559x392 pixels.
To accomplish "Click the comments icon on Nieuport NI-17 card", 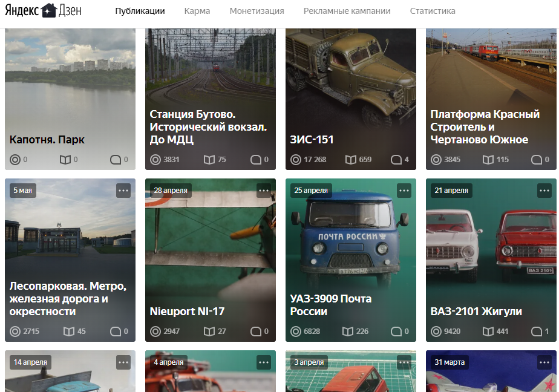I will pyautogui.click(x=256, y=332).
